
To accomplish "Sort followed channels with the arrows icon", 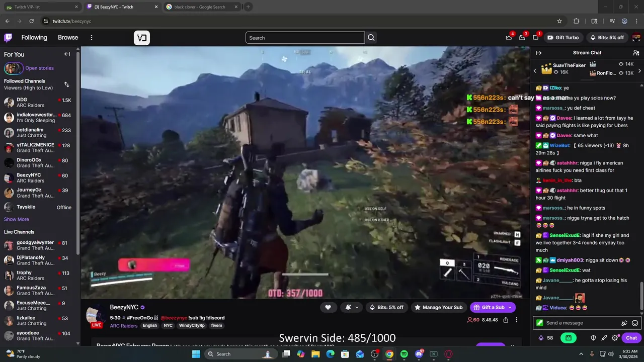I will (66, 84).
